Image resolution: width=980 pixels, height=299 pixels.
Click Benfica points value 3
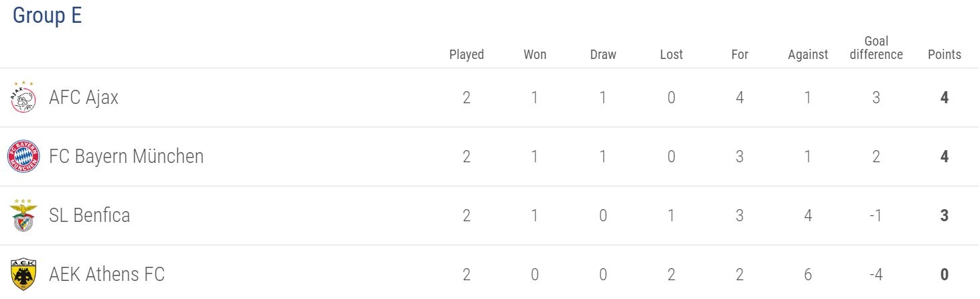click(945, 215)
